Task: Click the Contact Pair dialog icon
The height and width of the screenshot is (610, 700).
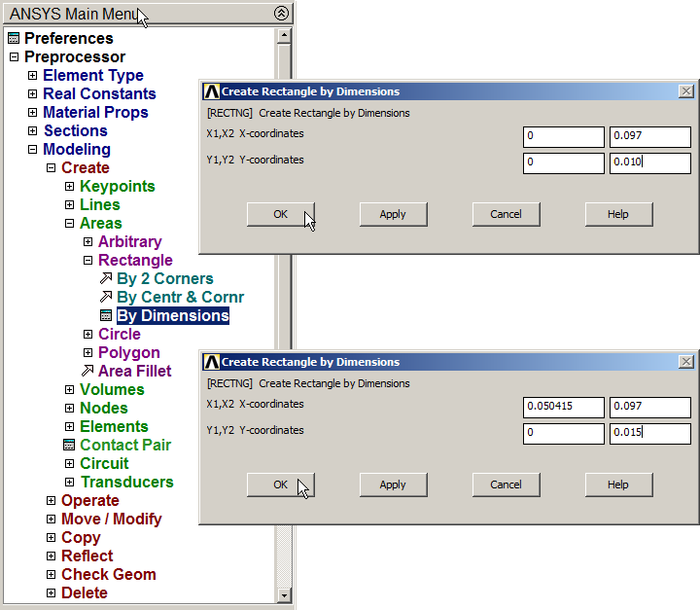Action: click(69, 446)
